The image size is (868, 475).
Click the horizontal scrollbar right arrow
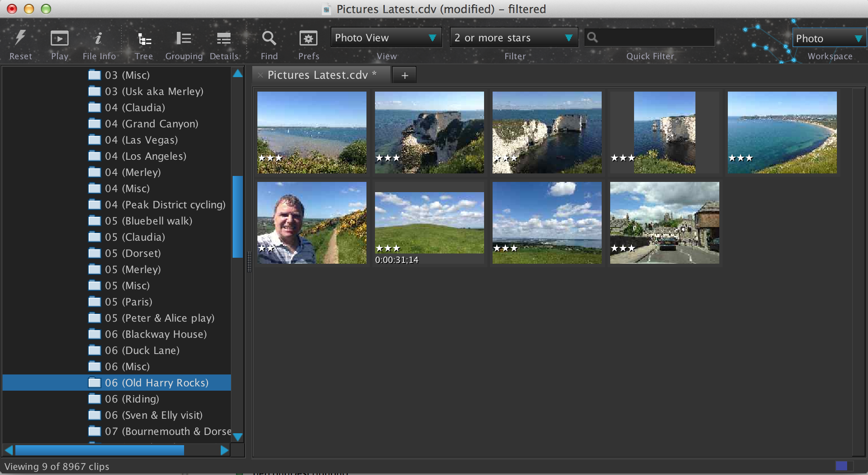click(x=224, y=450)
